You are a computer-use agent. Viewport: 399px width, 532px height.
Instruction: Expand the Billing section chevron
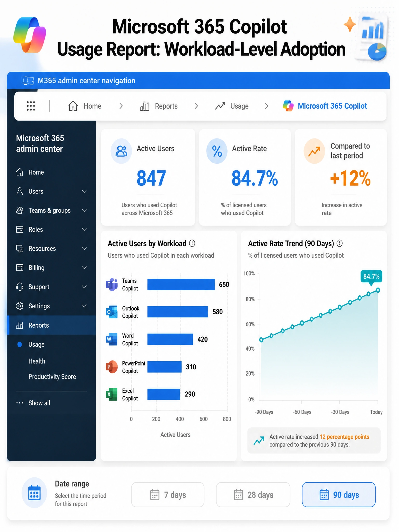(x=84, y=268)
